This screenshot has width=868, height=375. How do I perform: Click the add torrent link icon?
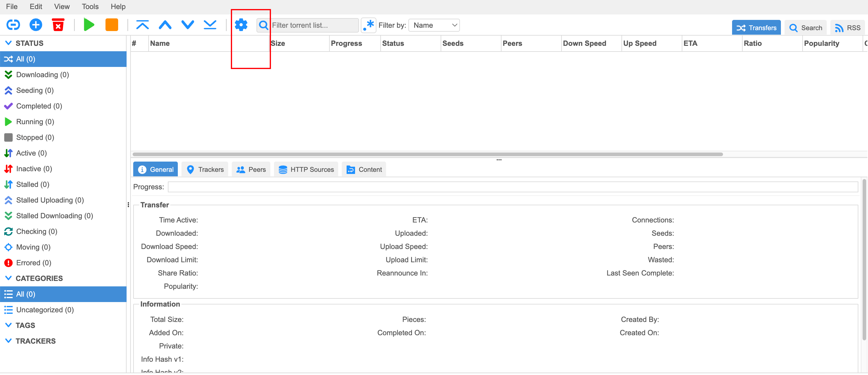click(x=13, y=25)
